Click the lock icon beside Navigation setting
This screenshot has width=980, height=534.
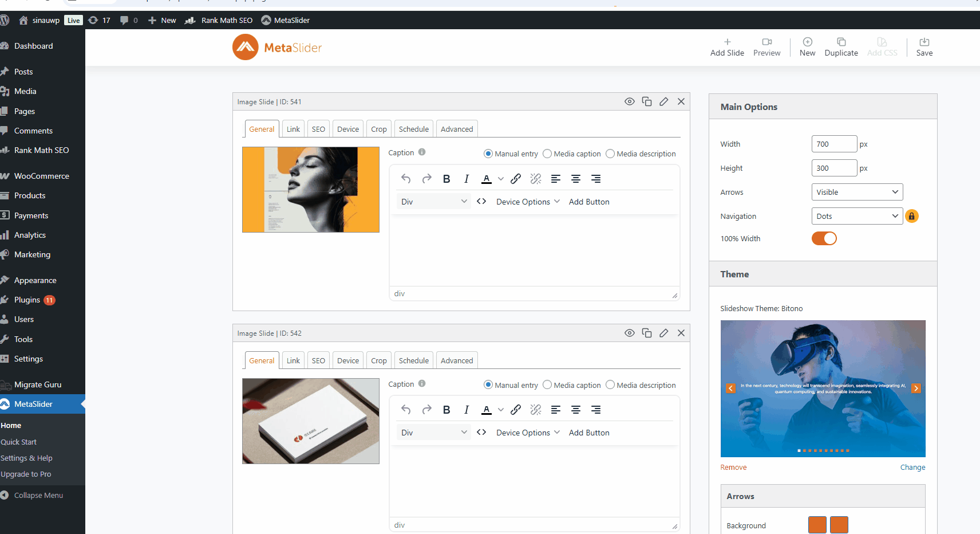[x=912, y=216]
